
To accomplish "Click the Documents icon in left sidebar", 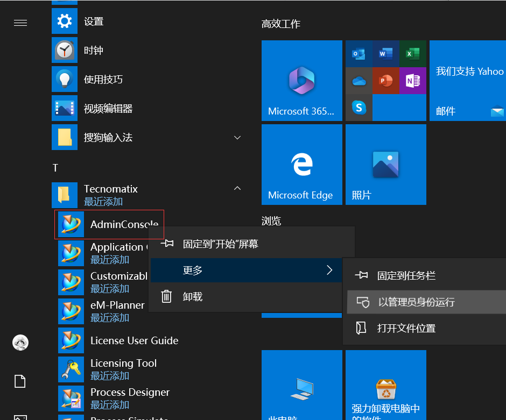I will point(20,381).
